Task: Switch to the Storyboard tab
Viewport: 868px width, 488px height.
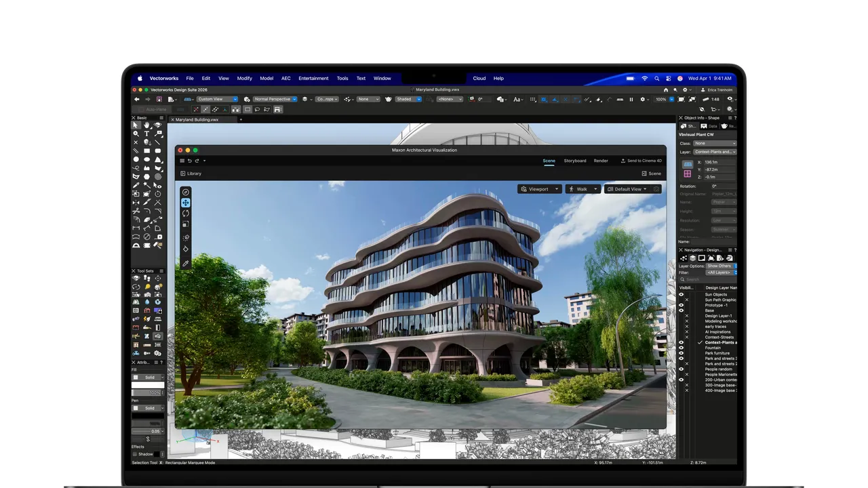Action: point(574,161)
